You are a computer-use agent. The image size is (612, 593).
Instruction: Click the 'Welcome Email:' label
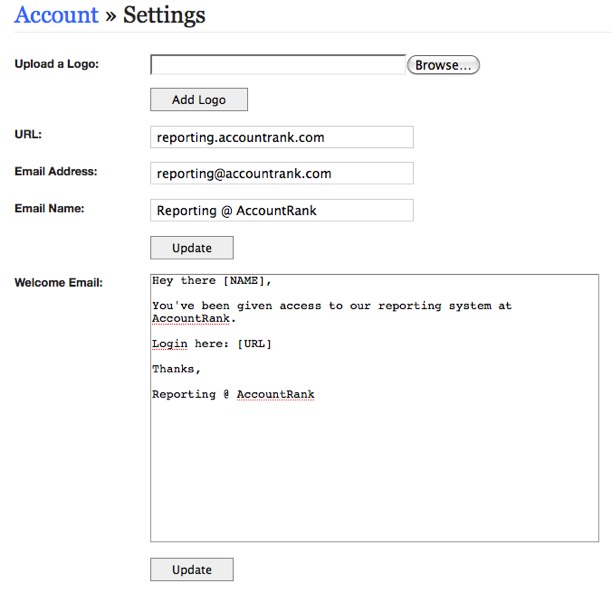click(58, 283)
